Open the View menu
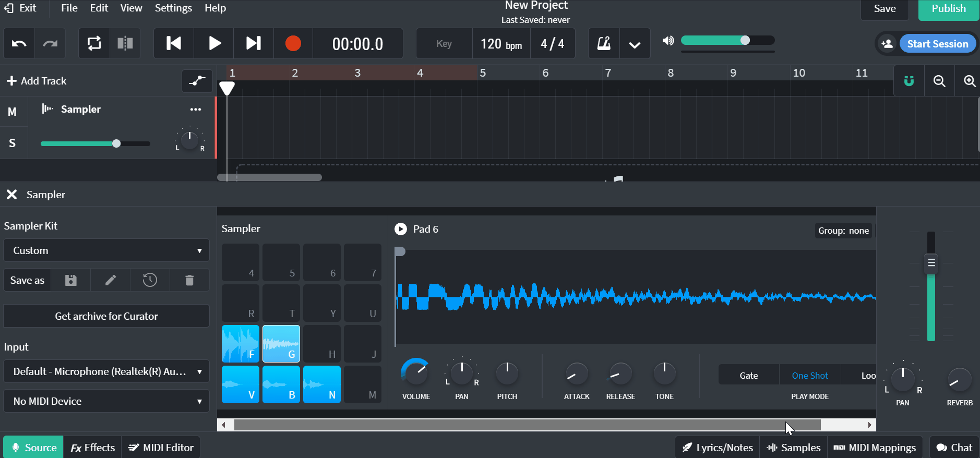The image size is (980, 458). pyautogui.click(x=131, y=8)
